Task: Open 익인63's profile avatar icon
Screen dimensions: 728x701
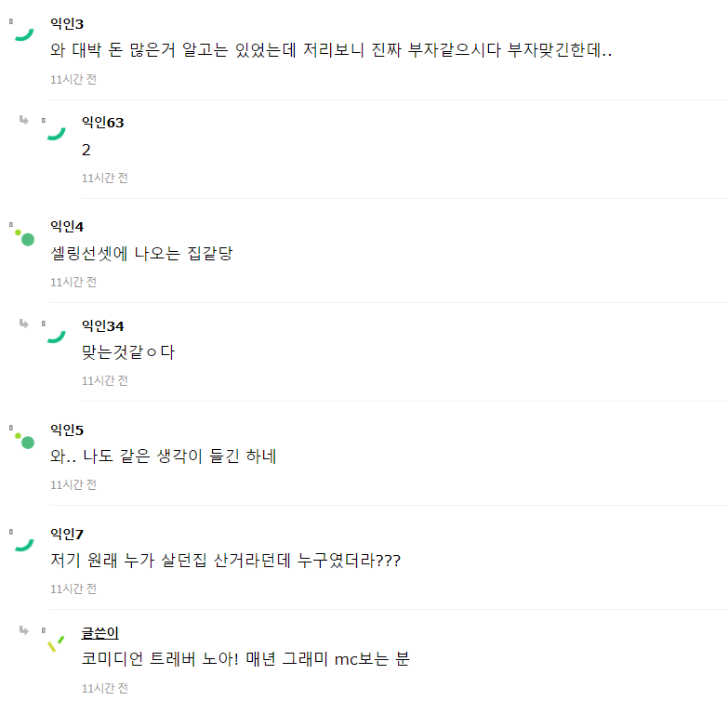Action: 56,132
